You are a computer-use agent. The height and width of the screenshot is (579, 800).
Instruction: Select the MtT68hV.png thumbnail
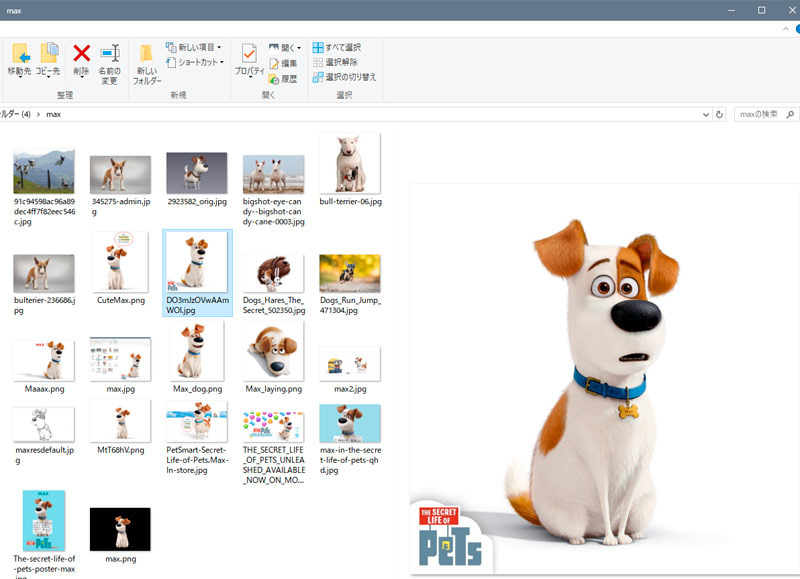[120, 421]
